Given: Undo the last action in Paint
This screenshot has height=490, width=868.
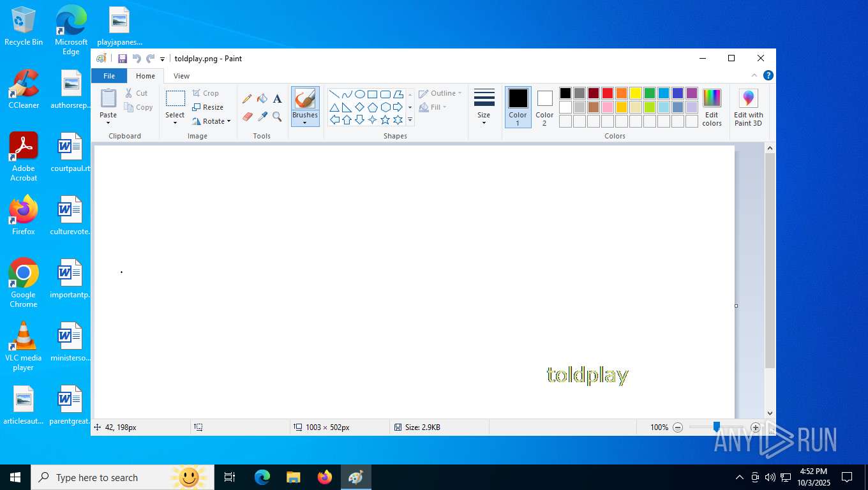Looking at the screenshot, I should pyautogui.click(x=137, y=59).
